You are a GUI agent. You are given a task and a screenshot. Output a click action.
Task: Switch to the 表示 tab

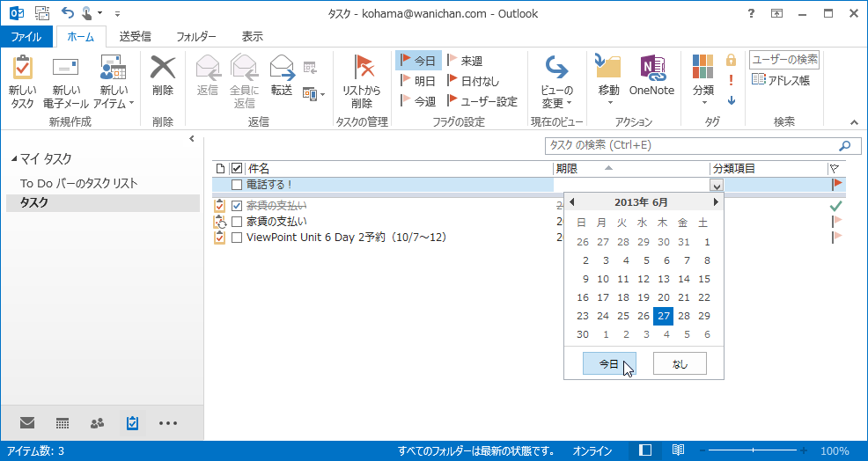(x=252, y=37)
